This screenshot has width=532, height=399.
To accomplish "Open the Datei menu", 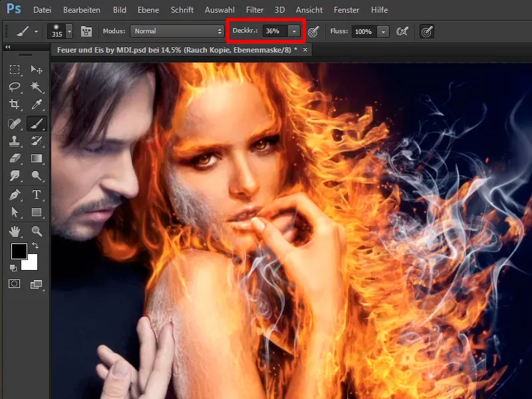I will pyautogui.click(x=42, y=10).
